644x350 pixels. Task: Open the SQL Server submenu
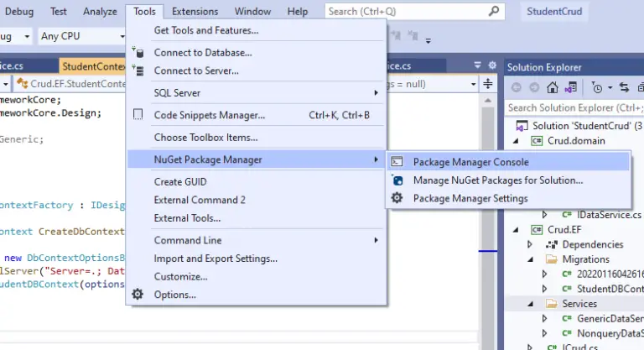tap(256, 92)
